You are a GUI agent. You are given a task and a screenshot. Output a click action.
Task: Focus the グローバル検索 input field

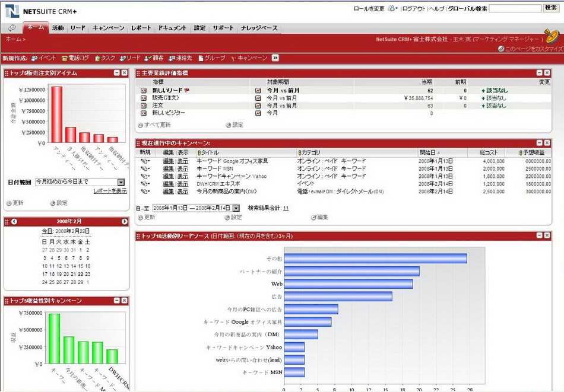tap(515, 8)
